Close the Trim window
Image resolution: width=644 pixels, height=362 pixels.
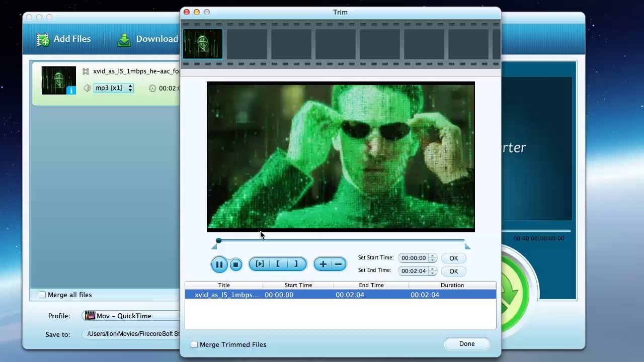[x=187, y=12]
